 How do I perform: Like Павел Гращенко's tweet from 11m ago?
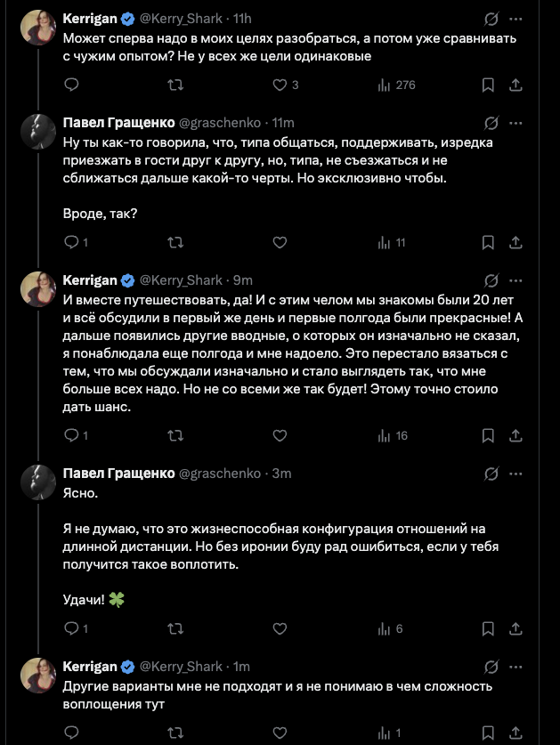pos(280,242)
